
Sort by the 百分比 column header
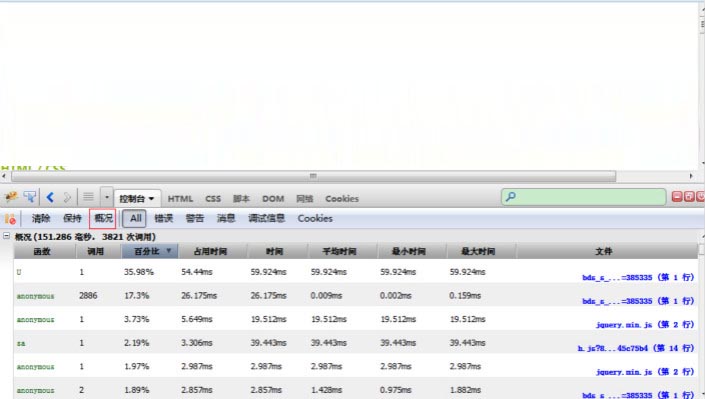click(x=150, y=251)
